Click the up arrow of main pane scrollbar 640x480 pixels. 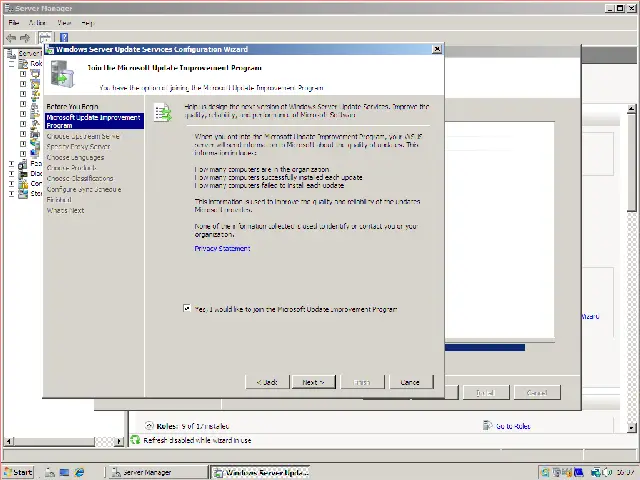pos(631,109)
